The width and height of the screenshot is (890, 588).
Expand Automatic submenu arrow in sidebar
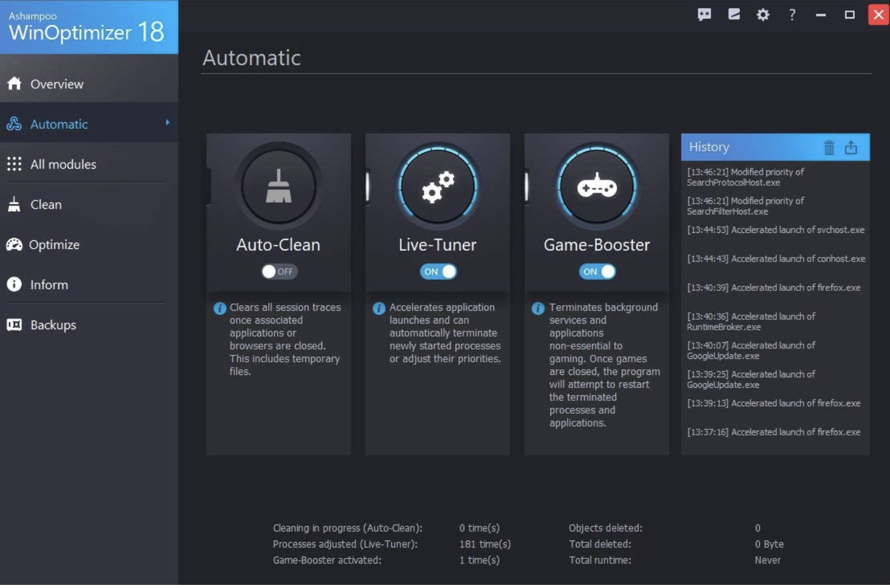pyautogui.click(x=167, y=122)
